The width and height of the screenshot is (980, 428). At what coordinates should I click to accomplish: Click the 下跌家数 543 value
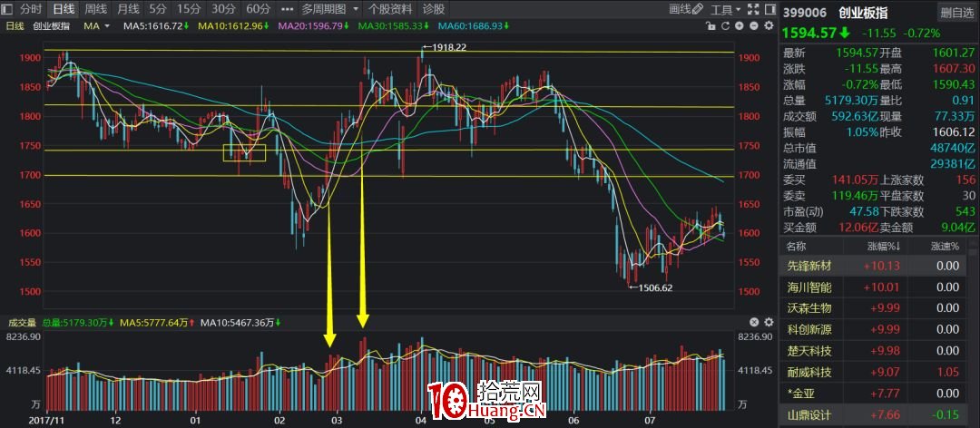966,212
